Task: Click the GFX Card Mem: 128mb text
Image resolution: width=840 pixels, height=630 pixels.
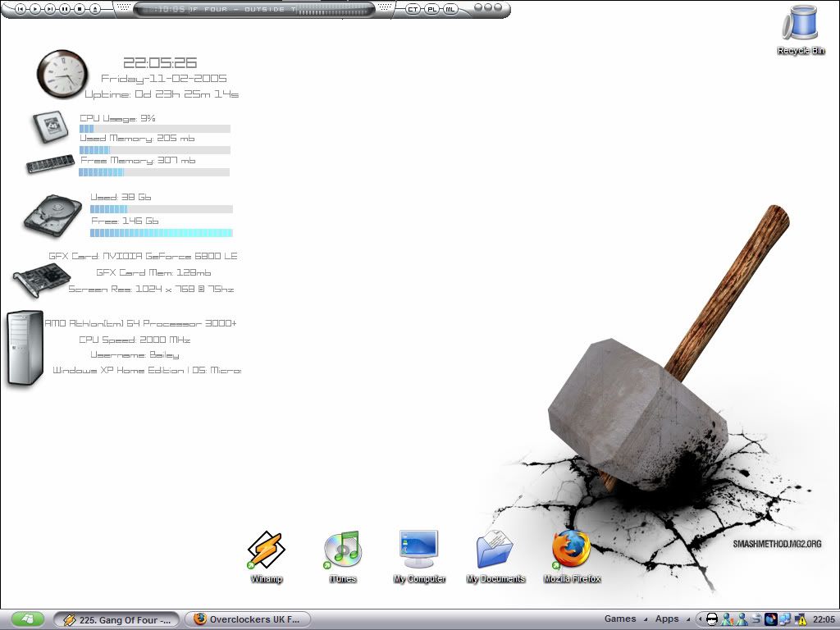Action: click(153, 272)
